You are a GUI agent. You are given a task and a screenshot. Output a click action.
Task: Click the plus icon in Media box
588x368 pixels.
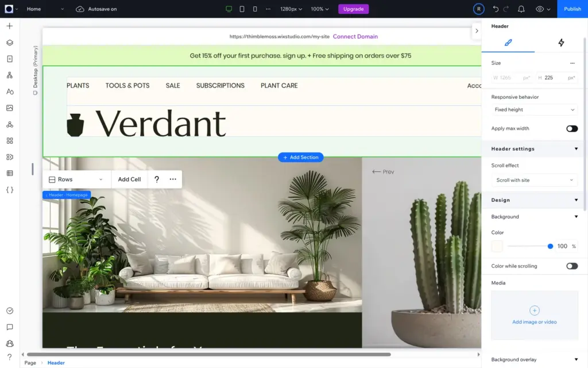(535, 310)
